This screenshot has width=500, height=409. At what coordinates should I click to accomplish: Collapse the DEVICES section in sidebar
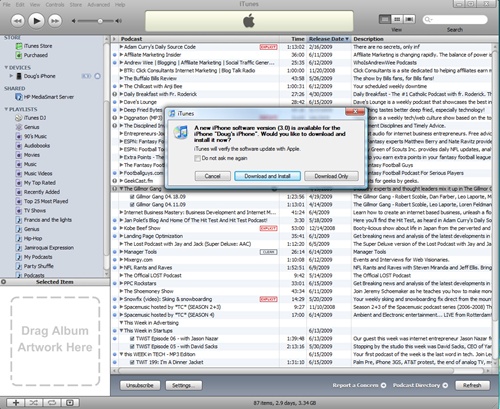(x=6, y=68)
